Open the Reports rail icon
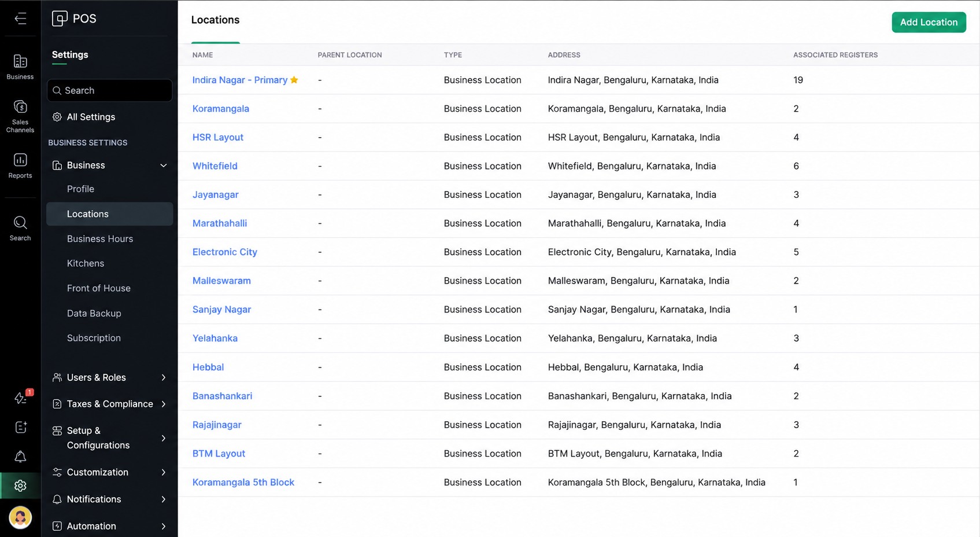Viewport: 980px width, 537px height. pyautogui.click(x=20, y=166)
